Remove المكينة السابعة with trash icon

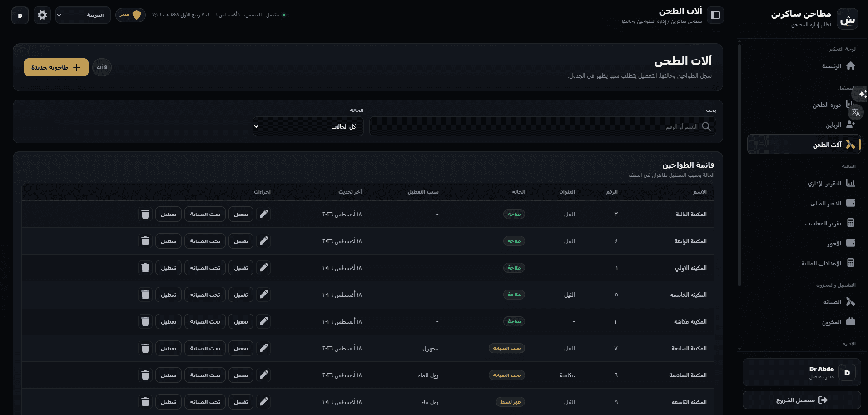145,348
